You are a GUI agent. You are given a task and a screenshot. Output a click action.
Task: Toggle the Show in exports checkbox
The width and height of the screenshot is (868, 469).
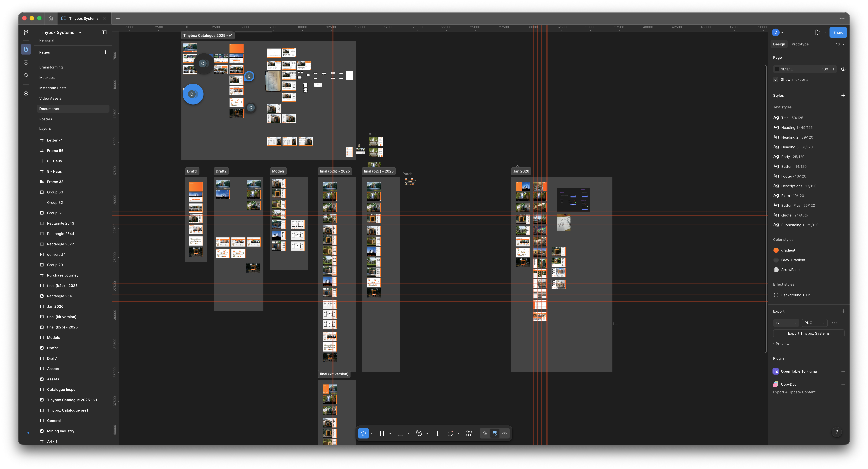776,80
